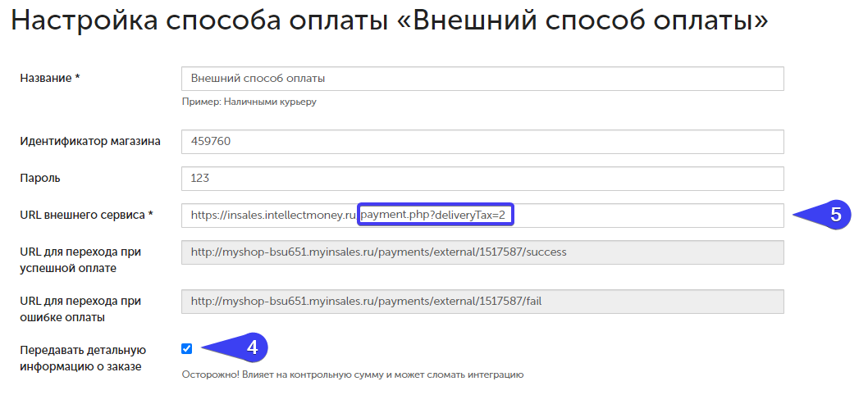Click the highlighted 'payment.php?deliveryTax=2' text
868x395 pixels.
(436, 216)
